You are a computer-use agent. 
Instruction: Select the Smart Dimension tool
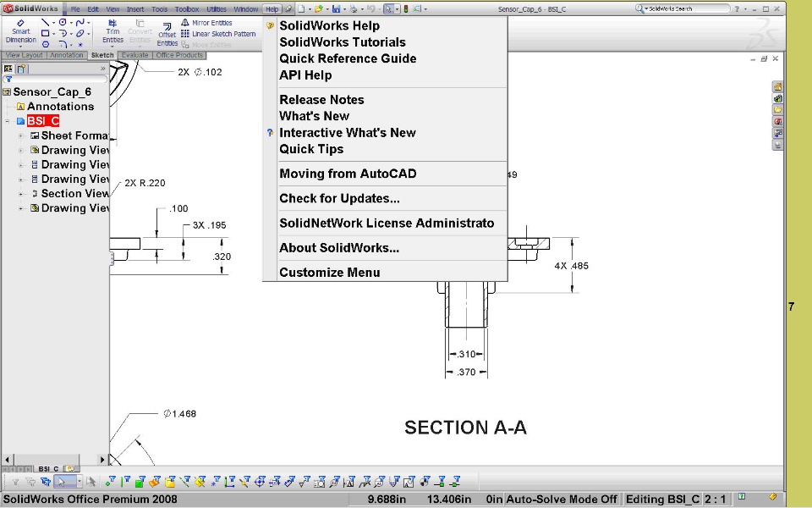(x=20, y=31)
